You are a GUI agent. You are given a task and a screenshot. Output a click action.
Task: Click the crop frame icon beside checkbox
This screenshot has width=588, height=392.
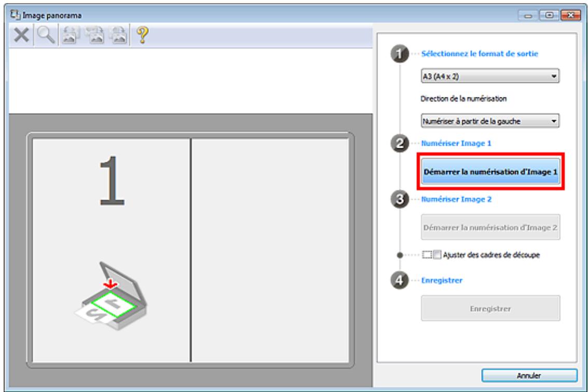[x=427, y=255]
